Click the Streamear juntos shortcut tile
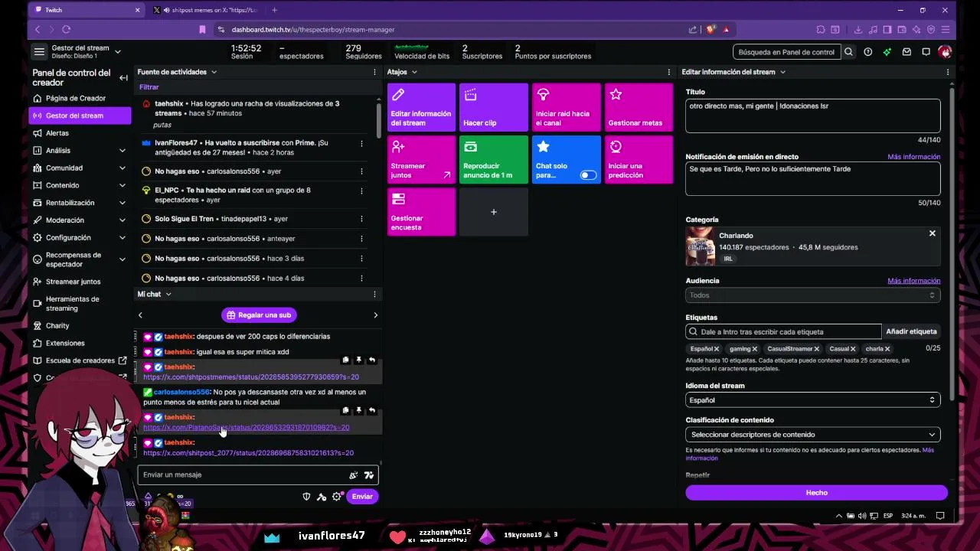 click(421, 159)
